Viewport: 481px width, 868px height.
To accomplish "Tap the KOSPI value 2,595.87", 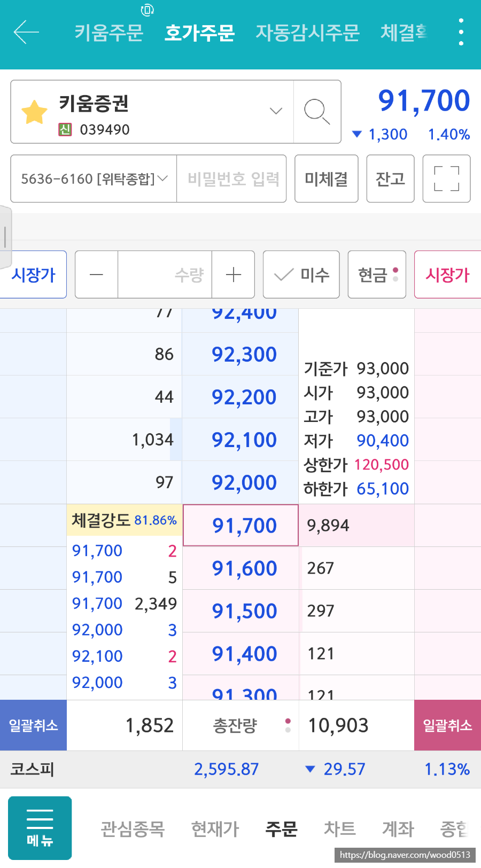I will click(226, 769).
